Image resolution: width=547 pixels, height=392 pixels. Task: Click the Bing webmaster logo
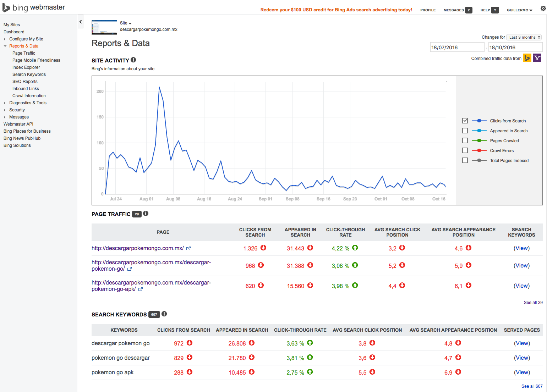pos(34,7)
